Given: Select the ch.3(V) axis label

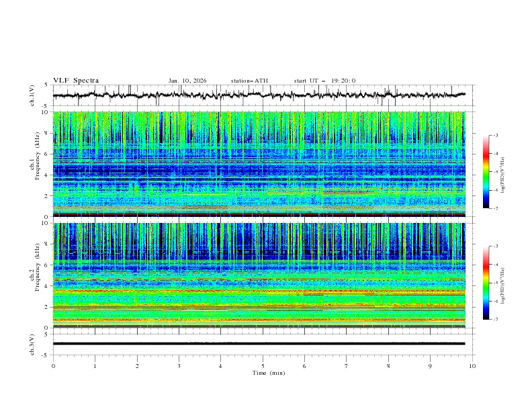Looking at the screenshot, I should point(32,343).
